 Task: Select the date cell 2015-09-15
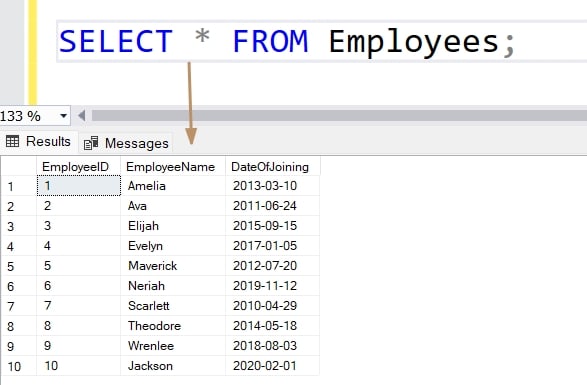(273, 226)
